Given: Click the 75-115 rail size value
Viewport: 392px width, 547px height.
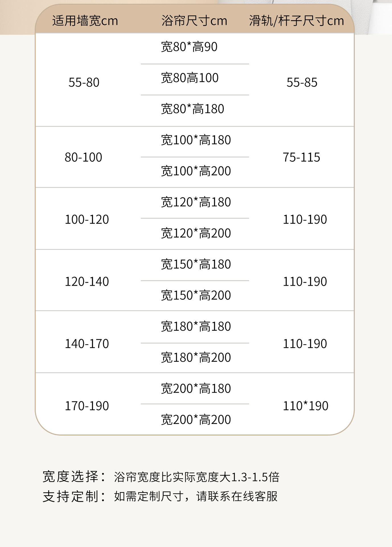Looking at the screenshot, I should pyautogui.click(x=301, y=157).
